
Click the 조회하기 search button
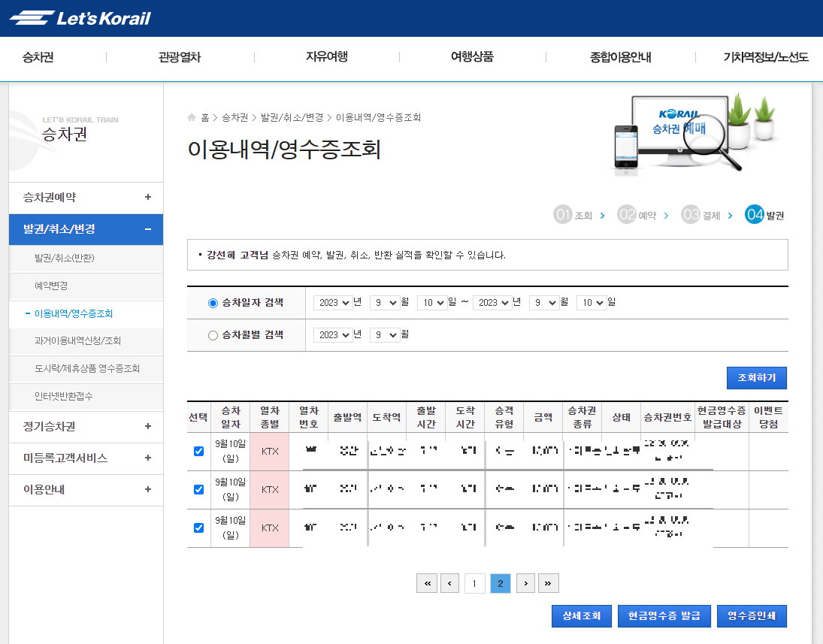pyautogui.click(x=756, y=378)
